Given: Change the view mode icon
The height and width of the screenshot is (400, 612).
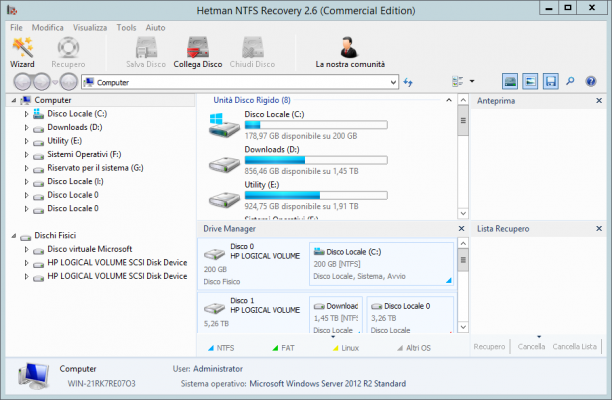Looking at the screenshot, I should (457, 81).
